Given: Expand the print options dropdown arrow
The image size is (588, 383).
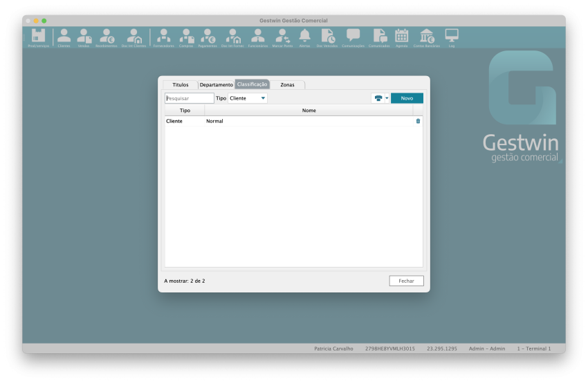Looking at the screenshot, I should [387, 98].
